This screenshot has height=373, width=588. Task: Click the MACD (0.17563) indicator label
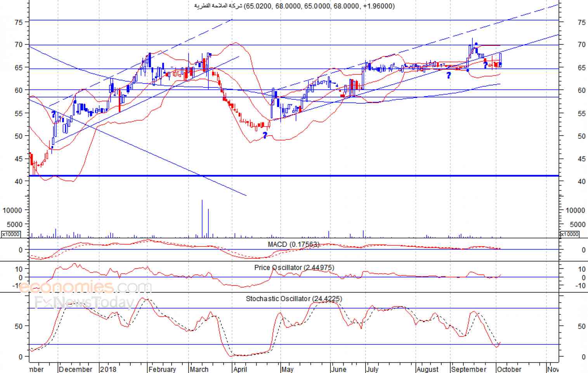(293, 244)
